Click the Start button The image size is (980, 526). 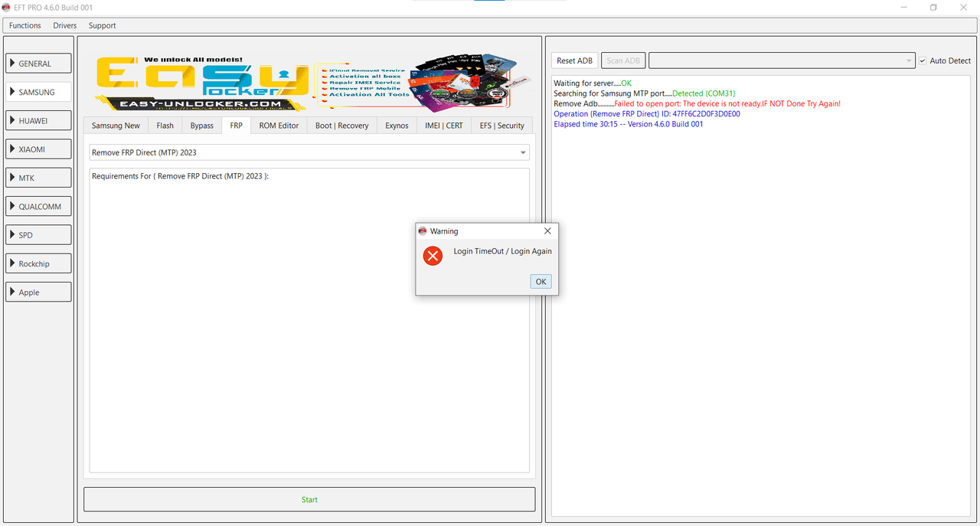309,499
